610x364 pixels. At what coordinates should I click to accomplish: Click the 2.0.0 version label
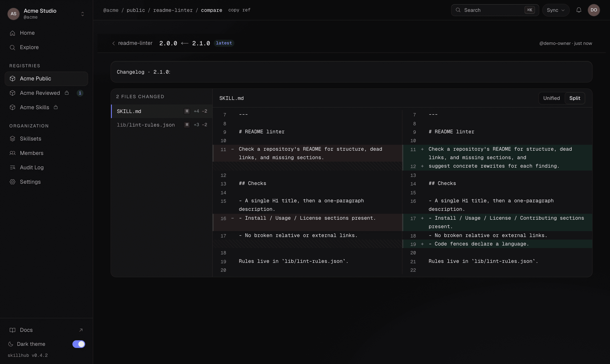pyautogui.click(x=168, y=43)
